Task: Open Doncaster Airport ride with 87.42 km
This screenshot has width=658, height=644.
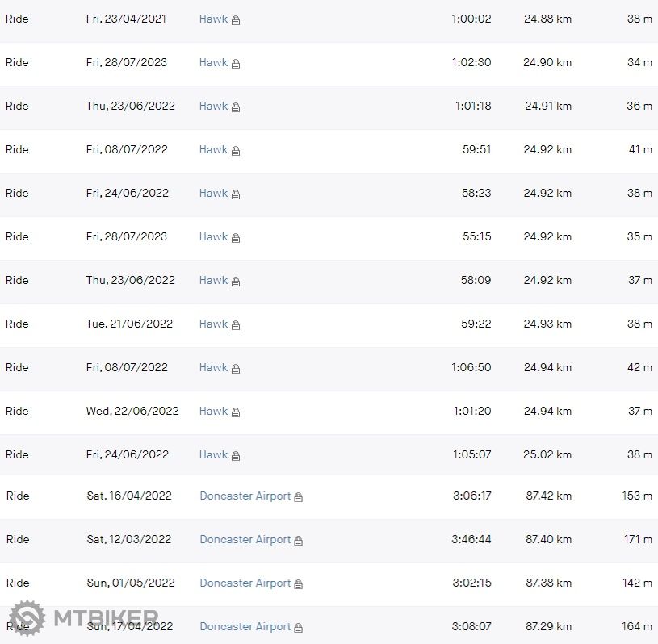Action: coord(245,496)
